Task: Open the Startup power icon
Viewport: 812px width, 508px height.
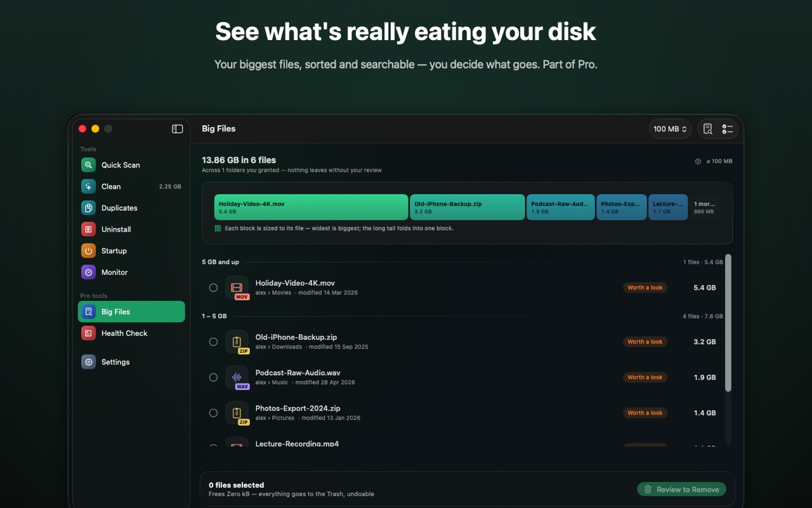Action: 89,251
